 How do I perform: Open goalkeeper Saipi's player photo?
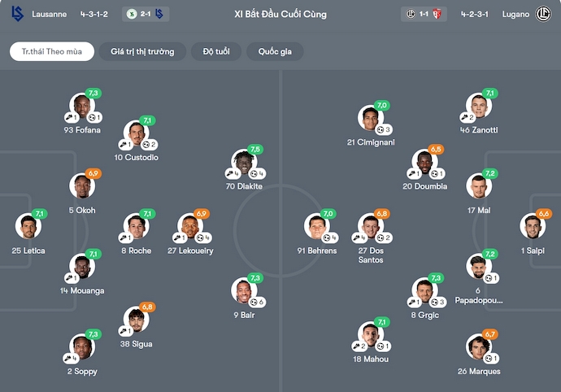pos(533,226)
